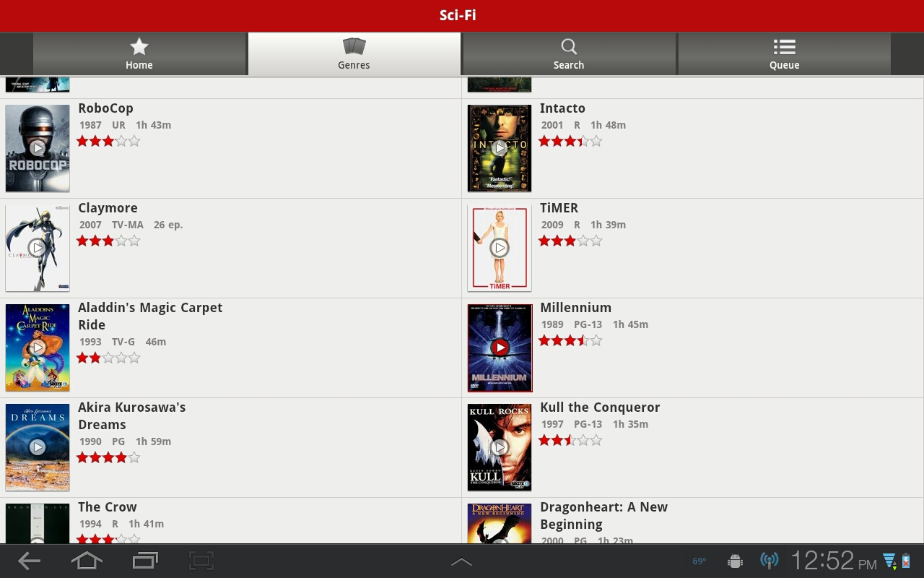Viewport: 924px width, 578px height.
Task: Open Aladdin's Magic Carpet Ride title
Action: 150,316
